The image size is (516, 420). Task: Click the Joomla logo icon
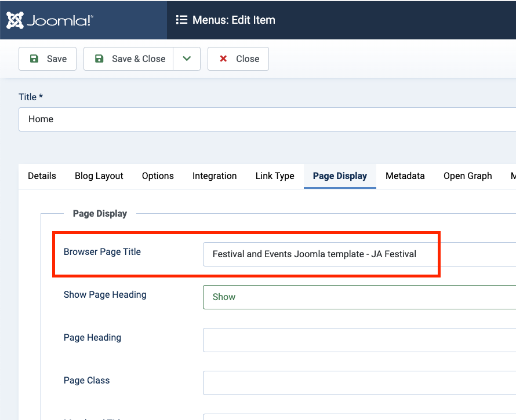pos(15,20)
